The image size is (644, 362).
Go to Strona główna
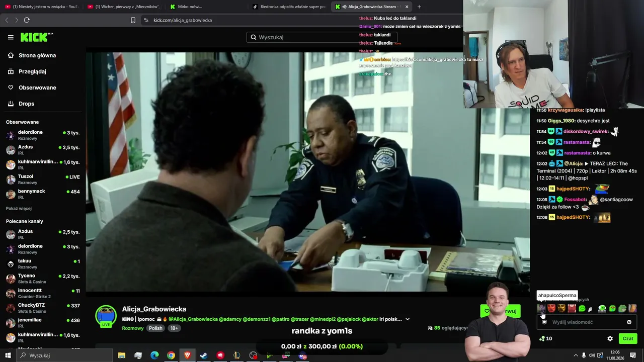point(37,55)
